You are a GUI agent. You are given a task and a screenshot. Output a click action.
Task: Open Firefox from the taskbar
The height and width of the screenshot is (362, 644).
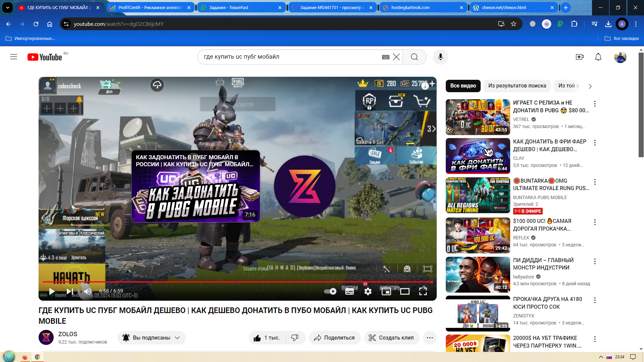click(x=25, y=357)
